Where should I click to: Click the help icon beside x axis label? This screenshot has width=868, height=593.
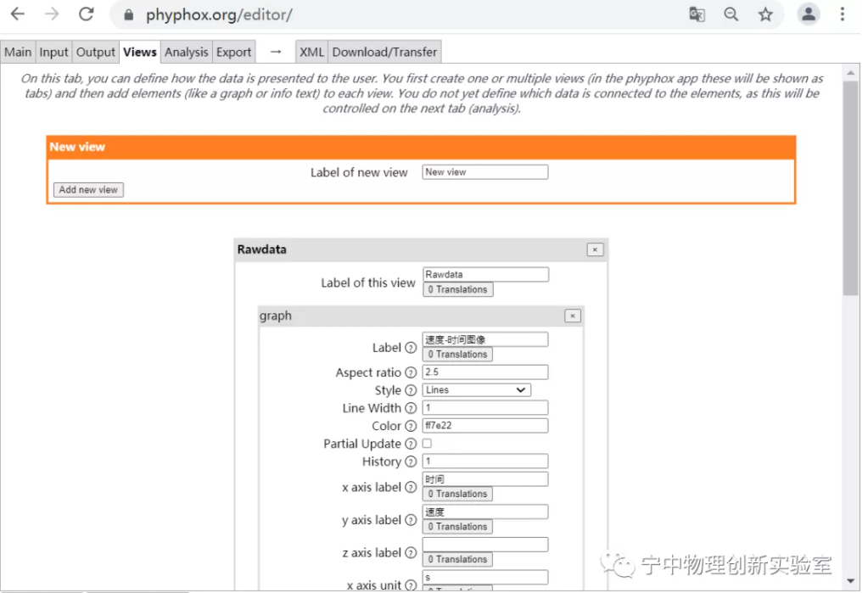[x=412, y=487]
